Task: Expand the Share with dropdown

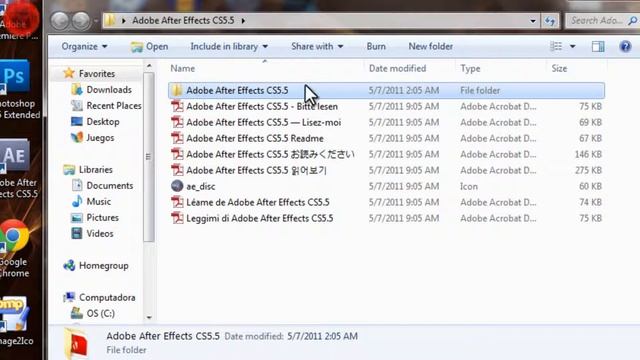Action: pos(317,47)
